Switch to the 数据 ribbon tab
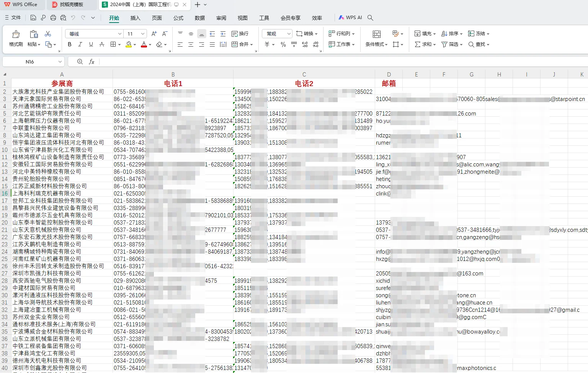The image size is (588, 373). click(x=199, y=18)
